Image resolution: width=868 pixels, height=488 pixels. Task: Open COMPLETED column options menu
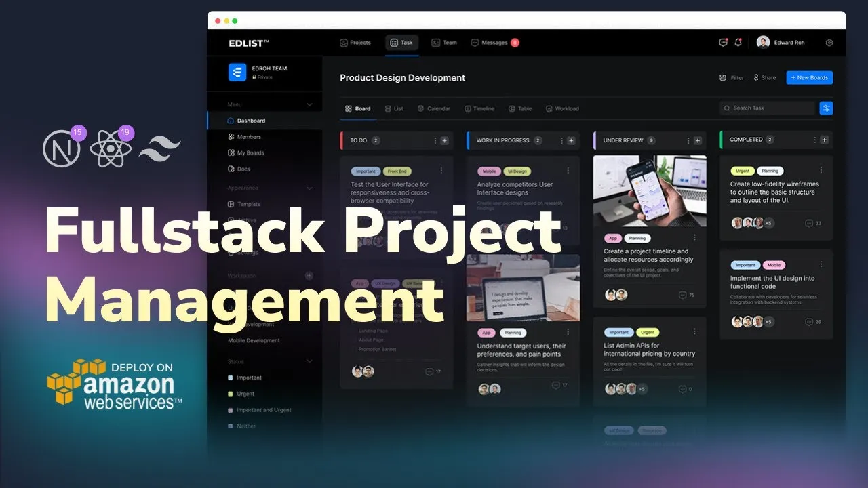pos(814,140)
